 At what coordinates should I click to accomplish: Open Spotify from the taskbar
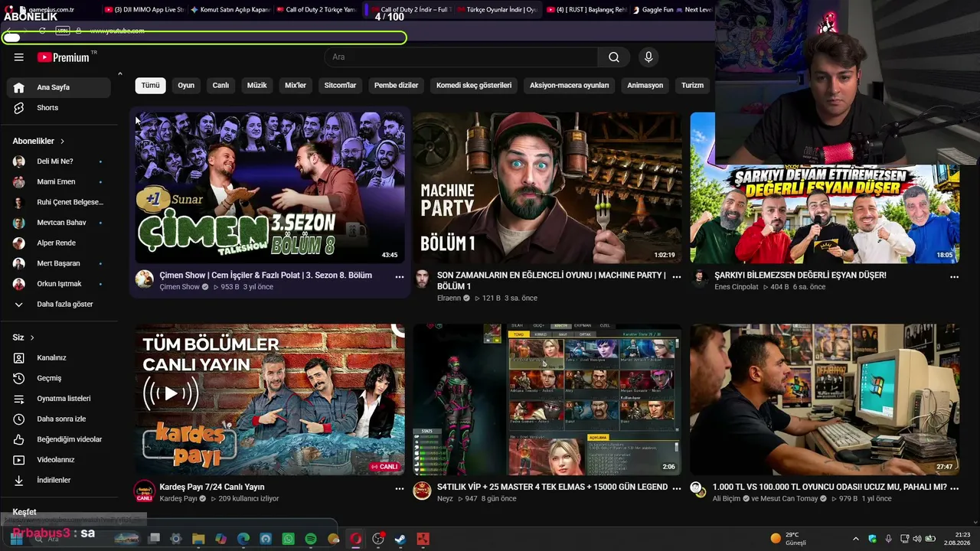(311, 539)
